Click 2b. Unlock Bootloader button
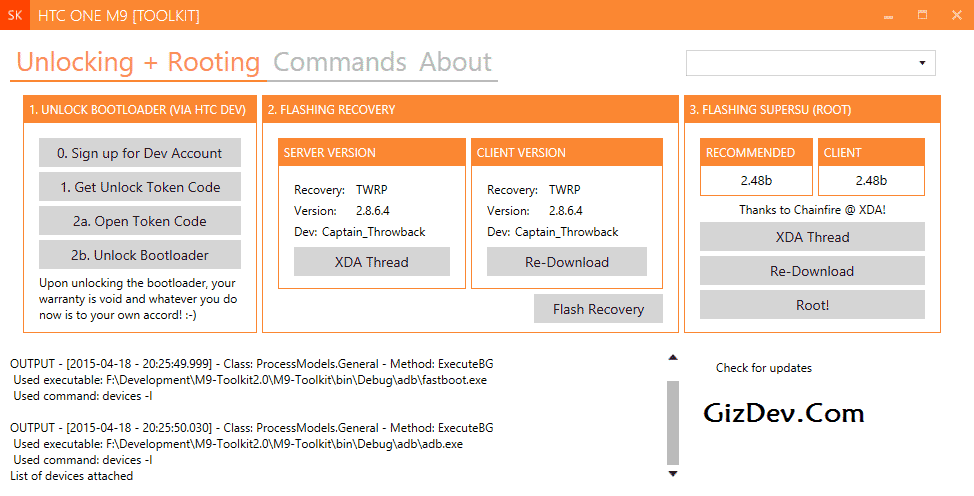Screen dimensions: 974x496 coord(140,255)
